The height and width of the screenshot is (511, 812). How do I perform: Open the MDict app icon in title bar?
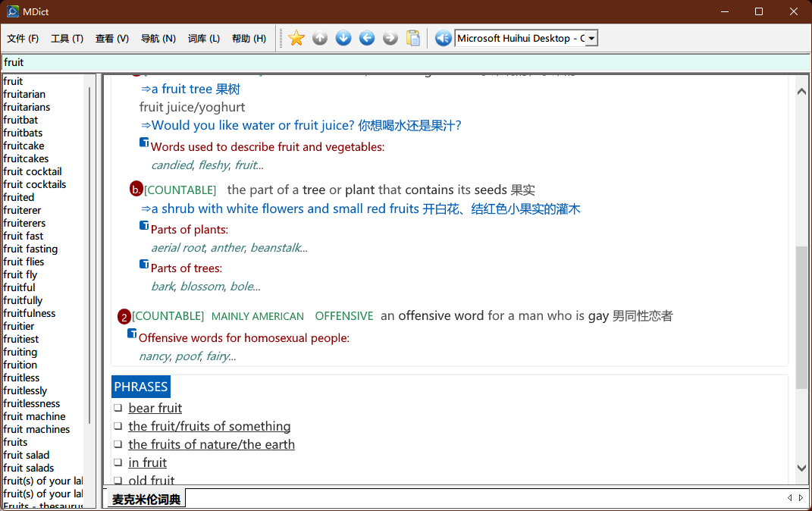coord(12,11)
